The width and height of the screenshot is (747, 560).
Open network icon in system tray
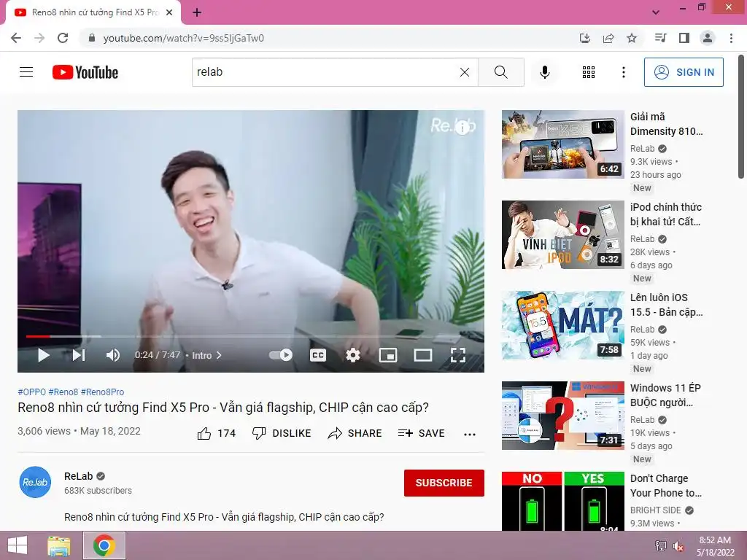(x=661, y=546)
